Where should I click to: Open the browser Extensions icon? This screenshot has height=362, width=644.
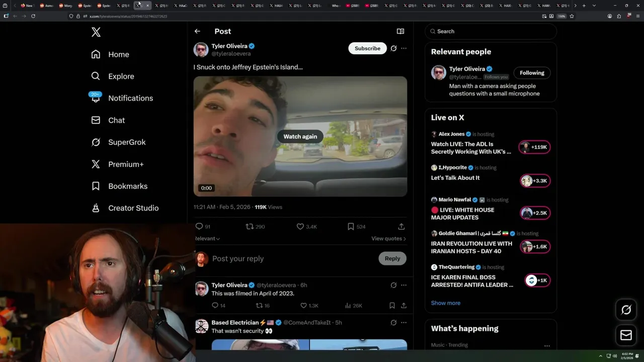pyautogui.click(x=619, y=16)
